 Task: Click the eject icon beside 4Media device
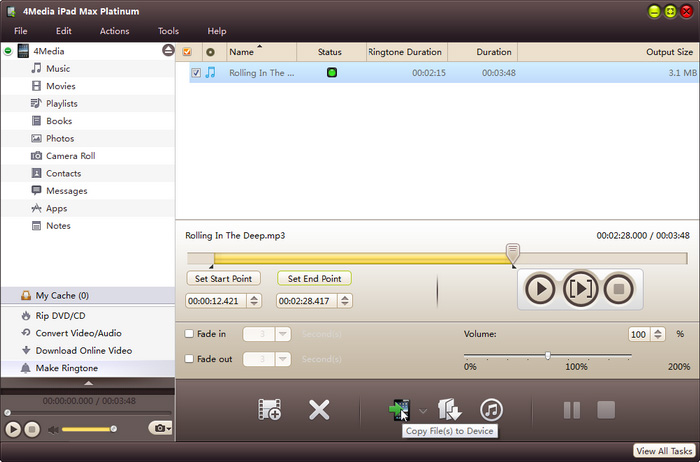point(167,50)
